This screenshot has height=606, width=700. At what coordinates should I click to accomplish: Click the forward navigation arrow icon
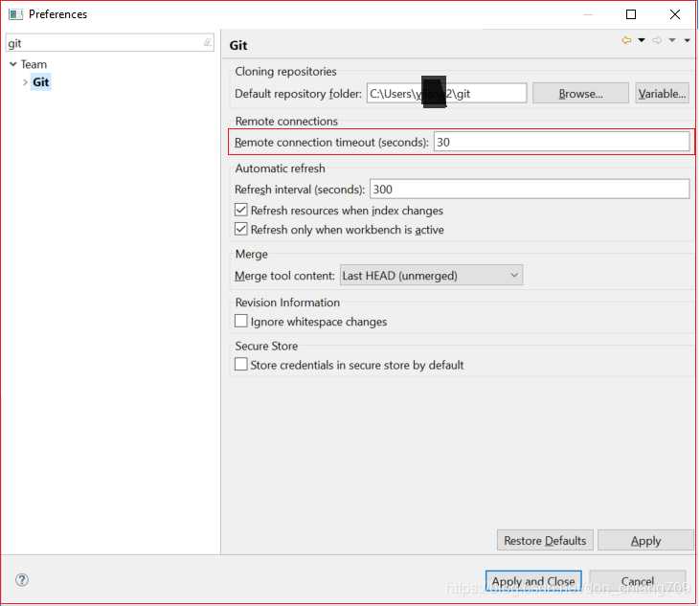pyautogui.click(x=657, y=40)
